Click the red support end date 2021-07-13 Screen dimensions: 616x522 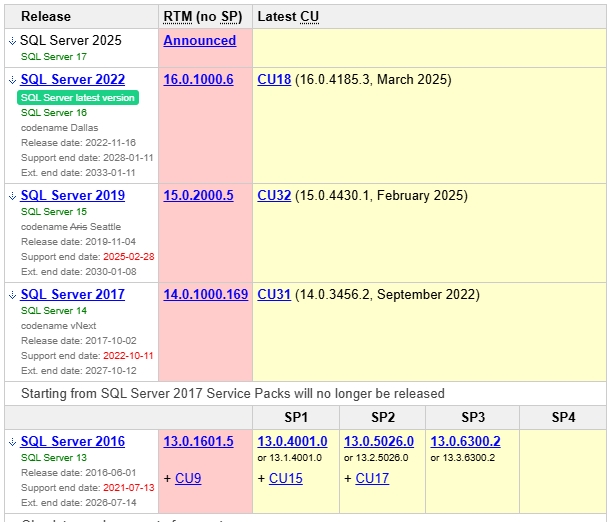tap(129, 487)
